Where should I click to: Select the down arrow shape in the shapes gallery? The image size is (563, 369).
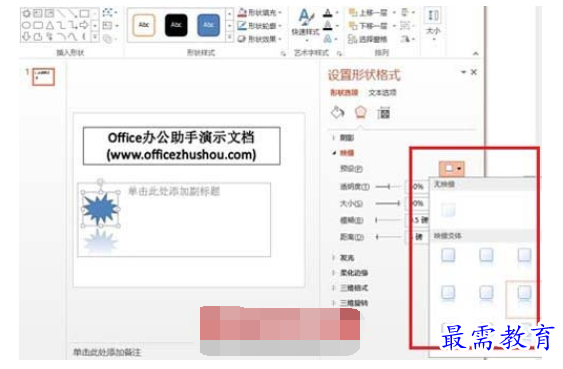27,36
